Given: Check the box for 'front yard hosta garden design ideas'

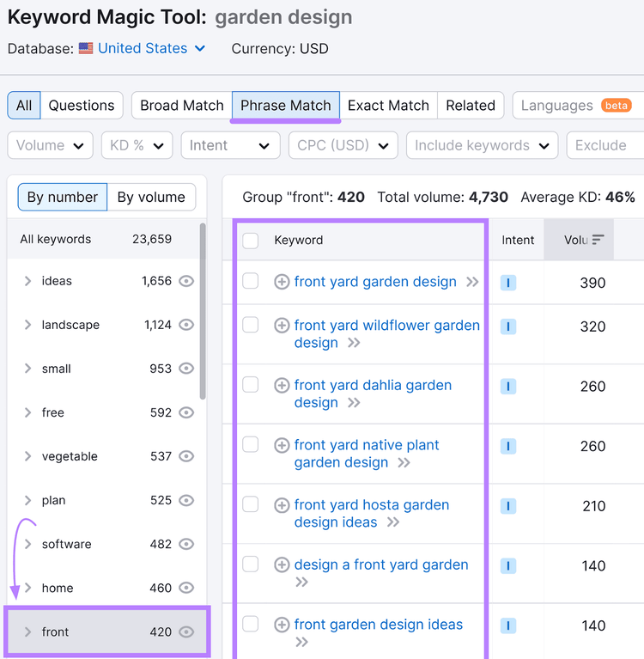Looking at the screenshot, I should point(251,504).
